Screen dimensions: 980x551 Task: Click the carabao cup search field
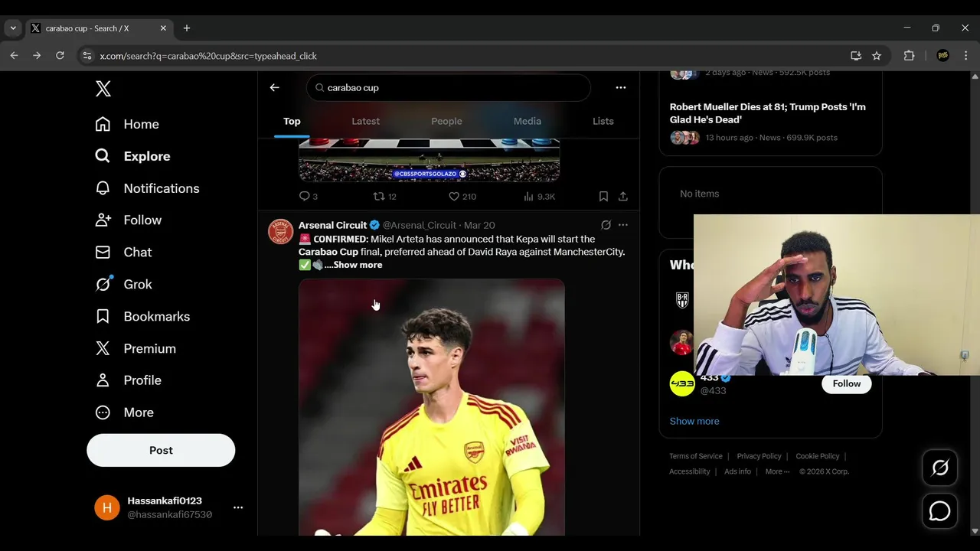pos(449,88)
